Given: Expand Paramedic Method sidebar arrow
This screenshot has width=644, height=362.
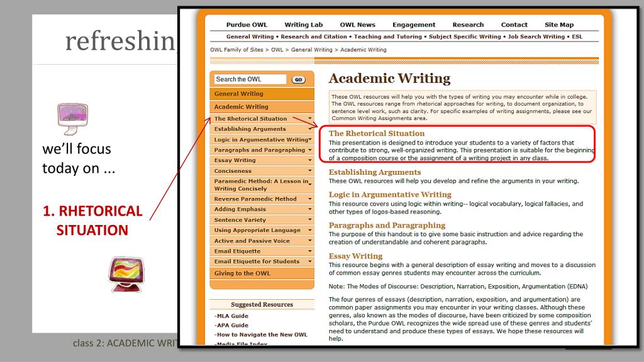Looking at the screenshot, I should tap(310, 185).
